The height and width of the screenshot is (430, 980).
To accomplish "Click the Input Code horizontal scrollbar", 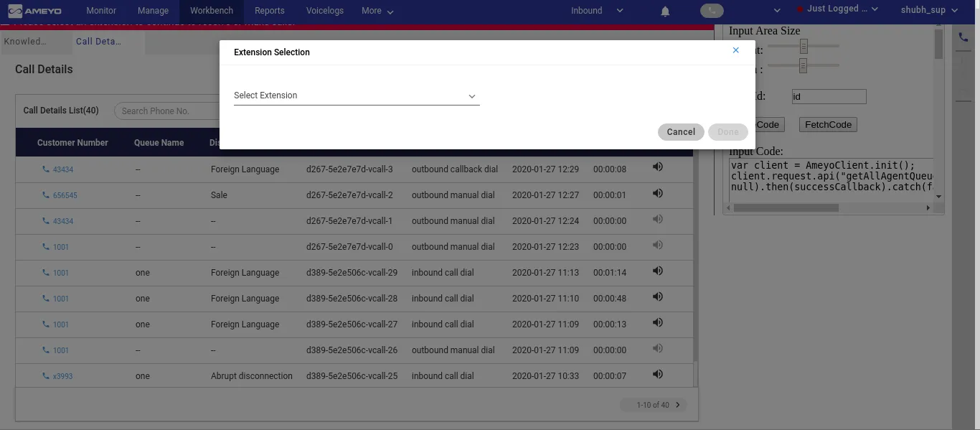I will (786, 208).
